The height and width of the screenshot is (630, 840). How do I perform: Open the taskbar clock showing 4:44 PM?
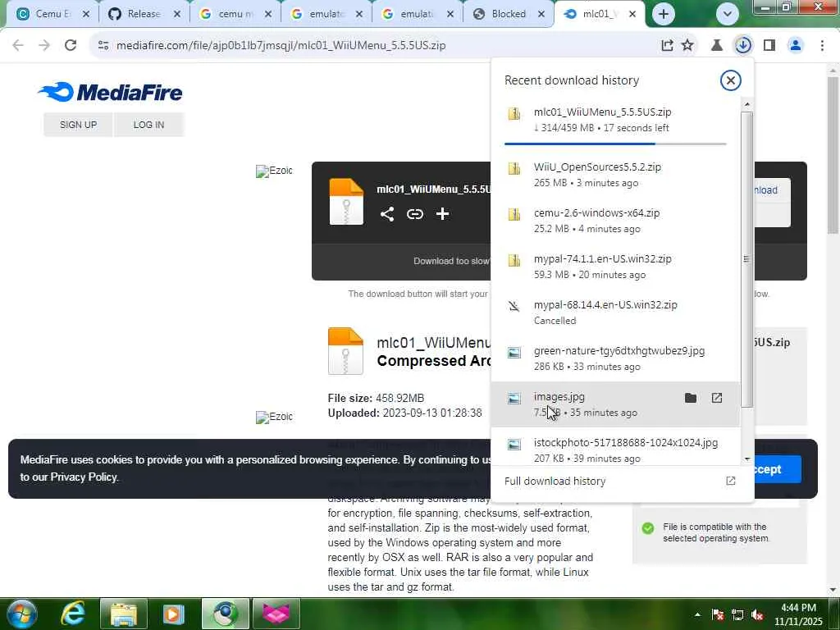[x=798, y=614]
